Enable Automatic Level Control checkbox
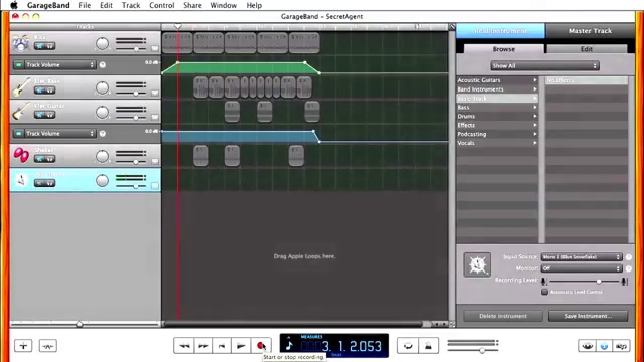The width and height of the screenshot is (644, 362). point(544,292)
